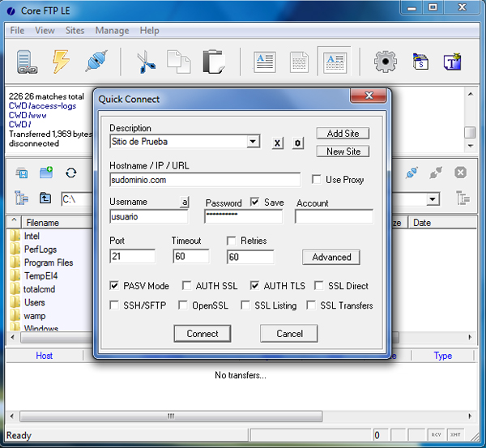486x448 pixels.
Task: Enable the SSH/SFTP checkbox
Action: click(114, 305)
